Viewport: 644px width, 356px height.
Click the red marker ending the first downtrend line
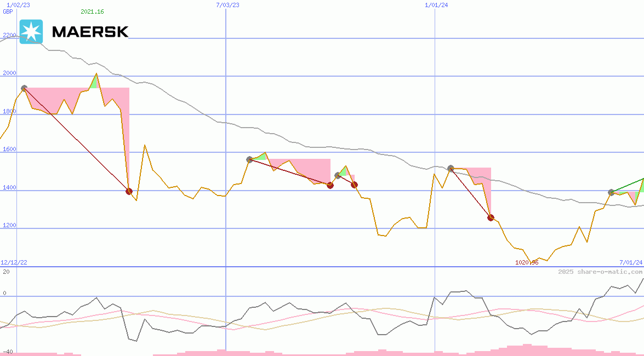tap(129, 191)
